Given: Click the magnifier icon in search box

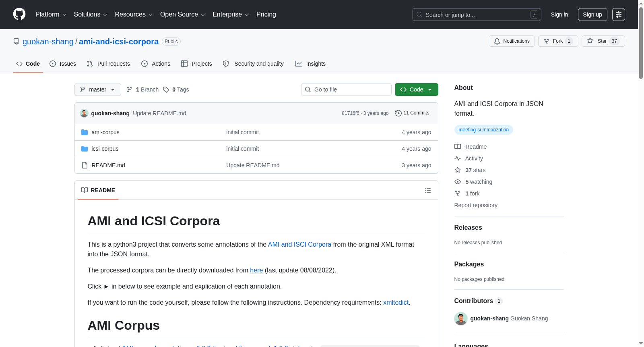Looking at the screenshot, I should 419,15.
